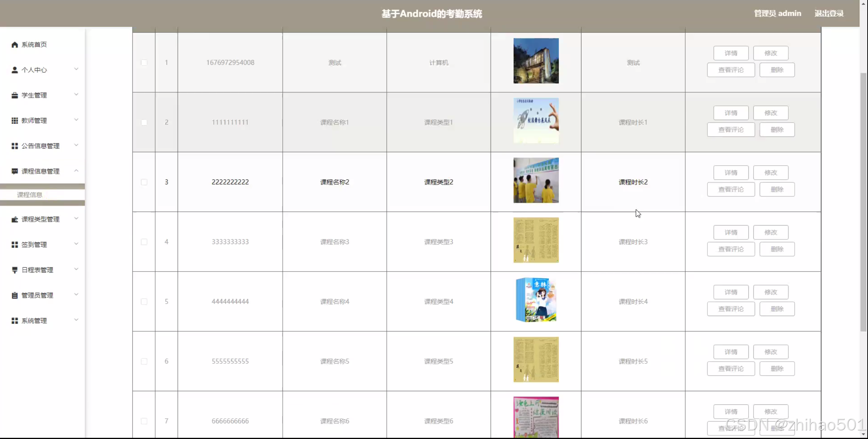Click the vertical page scrollbar thumb
868x439 pixels.
[x=863, y=201]
